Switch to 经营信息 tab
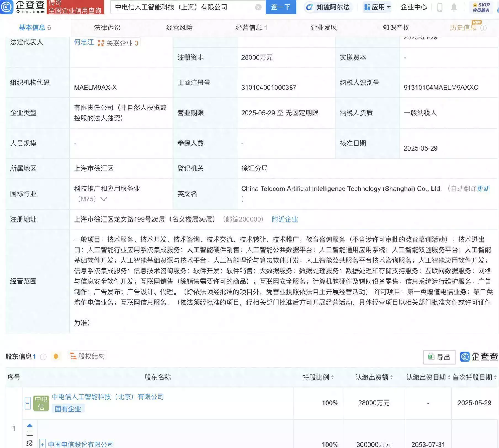 click(251, 28)
